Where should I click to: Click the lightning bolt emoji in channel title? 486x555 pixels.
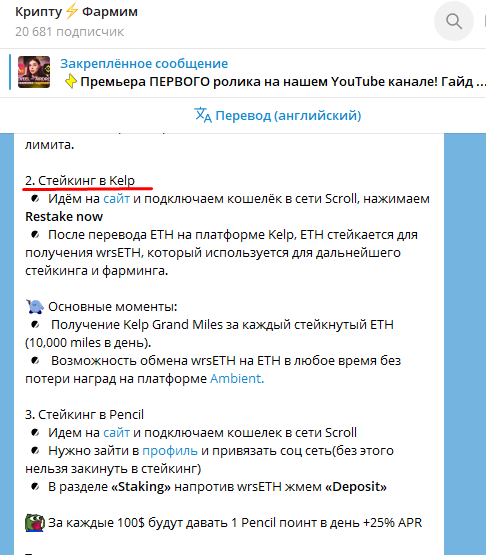(72, 11)
